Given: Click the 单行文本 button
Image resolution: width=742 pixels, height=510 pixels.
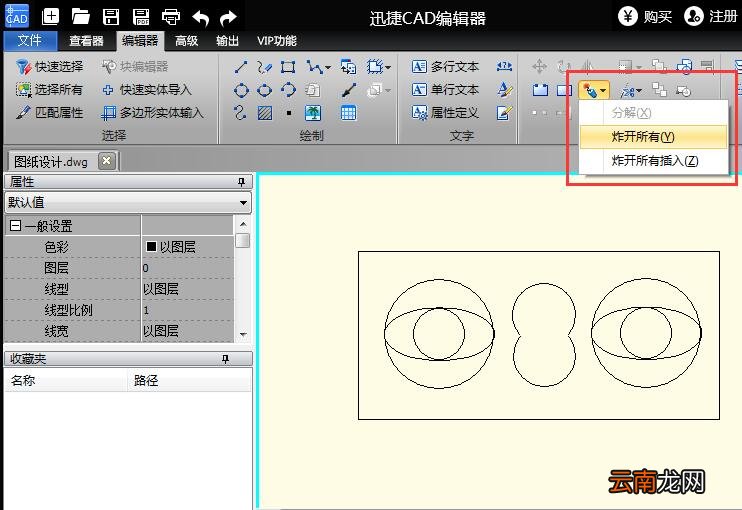Looking at the screenshot, I should point(445,89).
